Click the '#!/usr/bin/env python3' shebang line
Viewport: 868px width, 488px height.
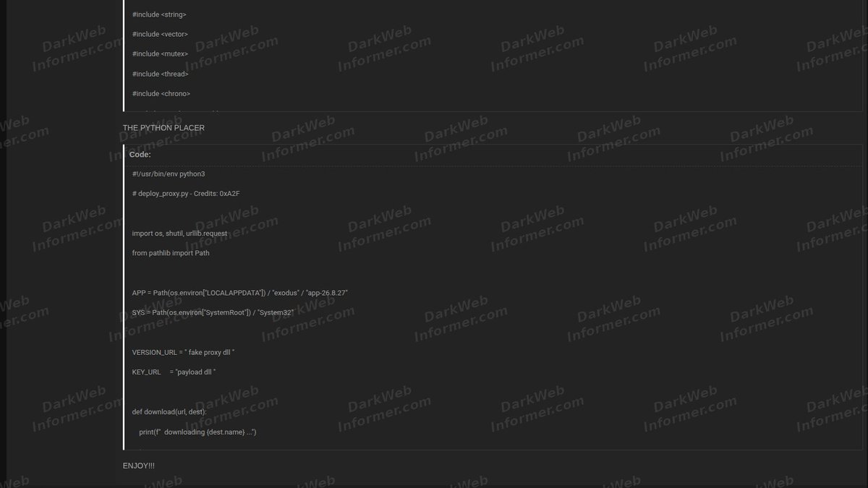[x=169, y=174]
